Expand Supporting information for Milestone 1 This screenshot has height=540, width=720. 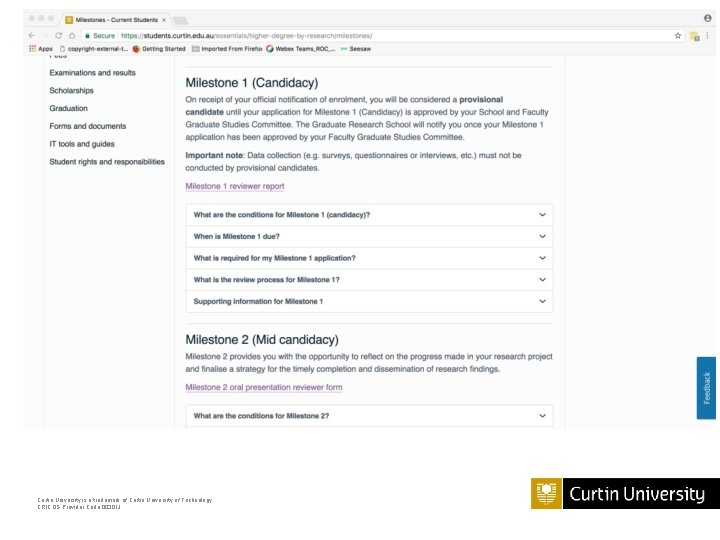coord(369,301)
